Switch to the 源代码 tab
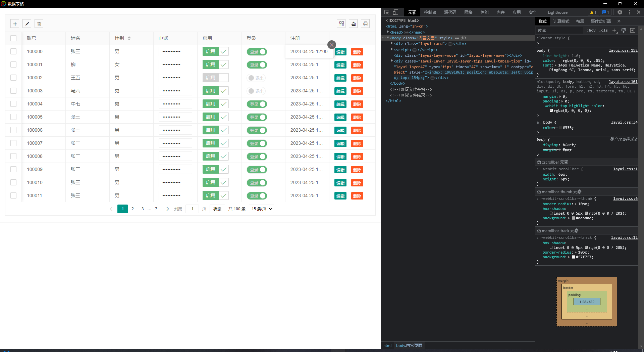 click(x=450, y=12)
